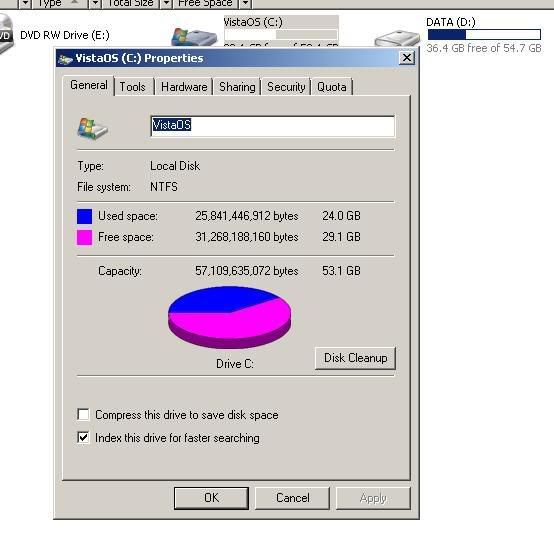Open the Security tab
The height and width of the screenshot is (546, 554).
click(286, 87)
